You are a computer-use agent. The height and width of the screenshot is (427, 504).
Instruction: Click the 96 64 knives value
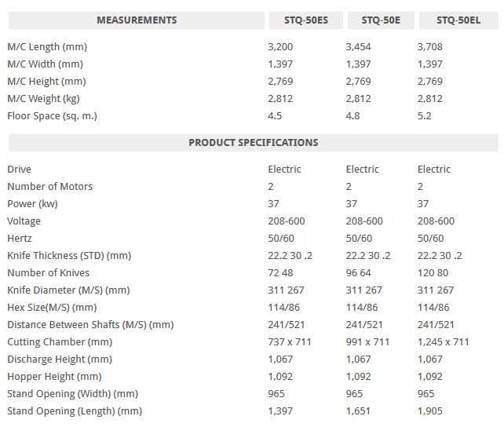click(x=362, y=273)
